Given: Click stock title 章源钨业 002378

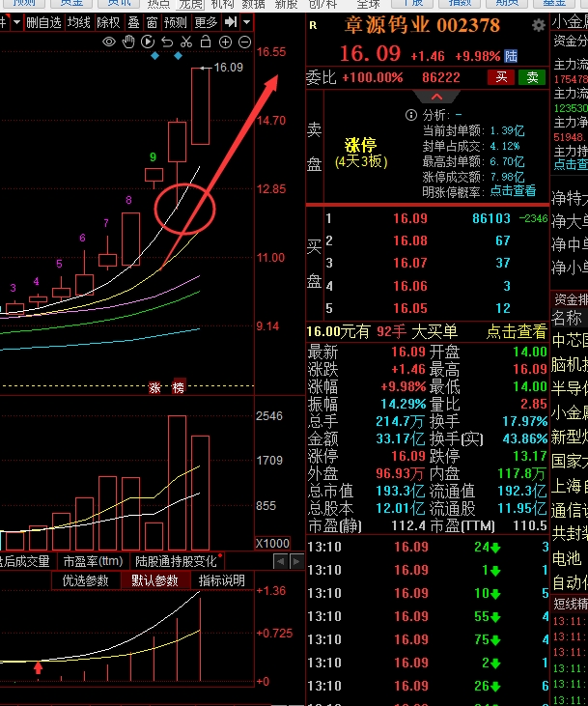Looking at the screenshot, I should coord(422,25).
